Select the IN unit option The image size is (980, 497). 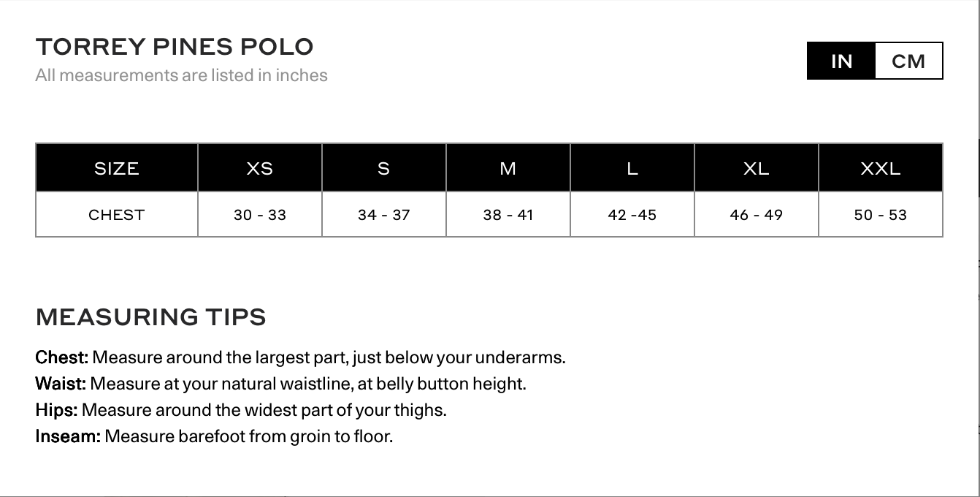pyautogui.click(x=841, y=61)
